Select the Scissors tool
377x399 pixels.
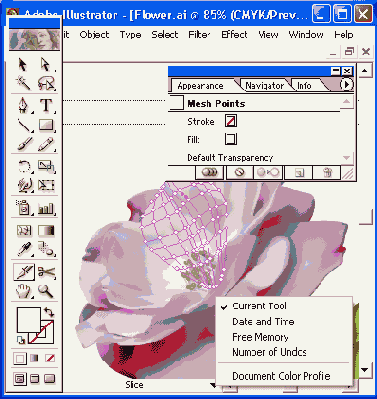[46, 272]
